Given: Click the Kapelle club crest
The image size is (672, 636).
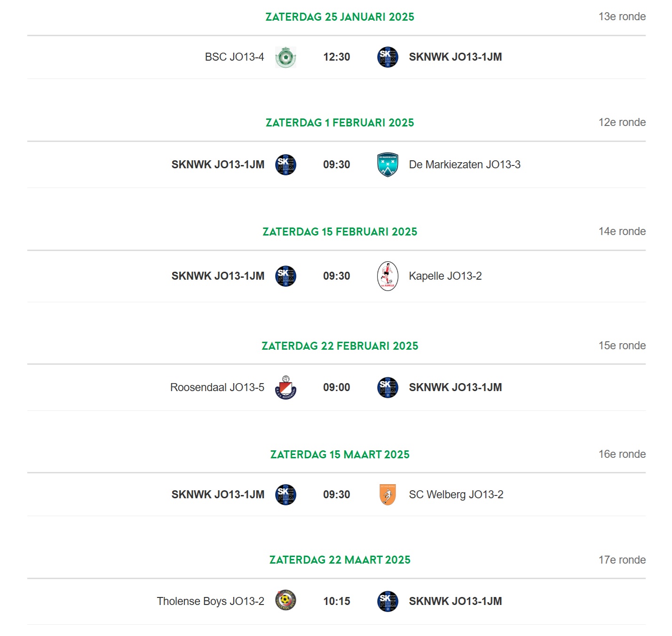Looking at the screenshot, I should [388, 276].
